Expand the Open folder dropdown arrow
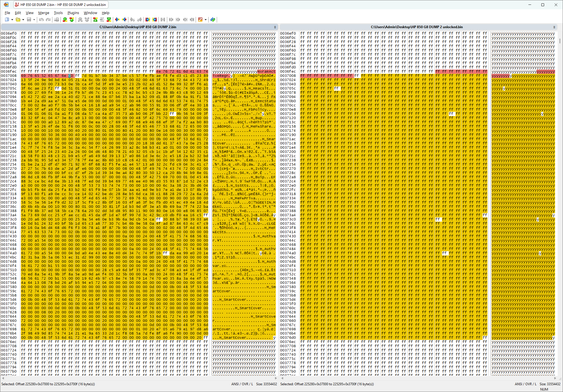Image resolution: width=563 pixels, height=392 pixels. [23, 20]
